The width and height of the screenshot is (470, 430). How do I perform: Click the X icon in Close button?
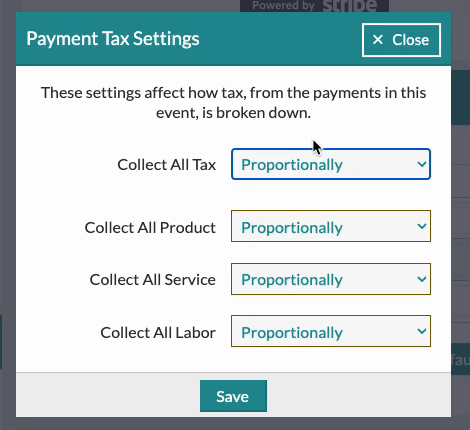pyautogui.click(x=378, y=40)
